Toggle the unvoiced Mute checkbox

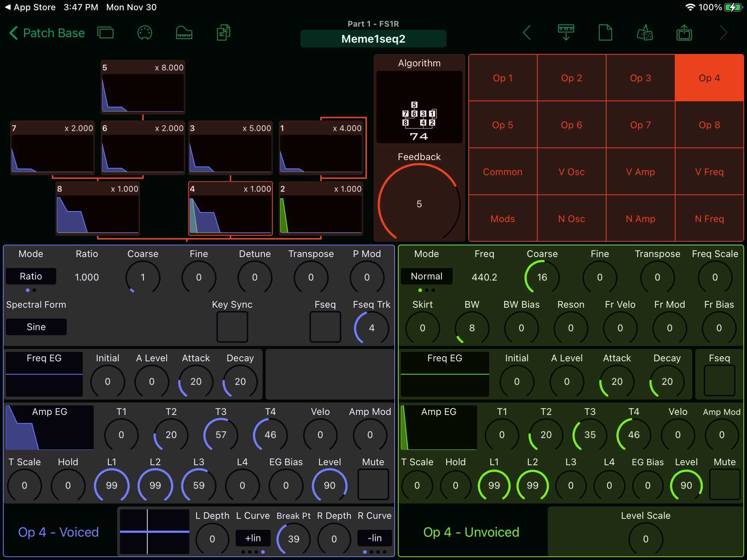click(725, 485)
